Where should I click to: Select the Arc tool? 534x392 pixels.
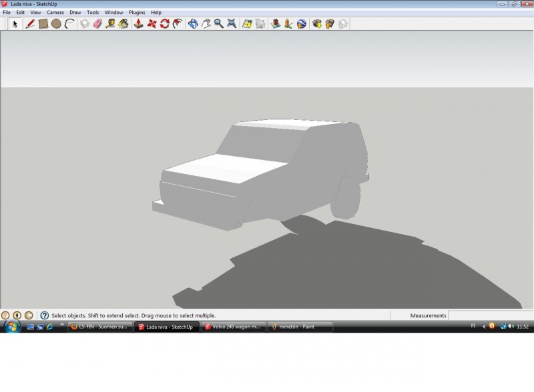tap(69, 24)
